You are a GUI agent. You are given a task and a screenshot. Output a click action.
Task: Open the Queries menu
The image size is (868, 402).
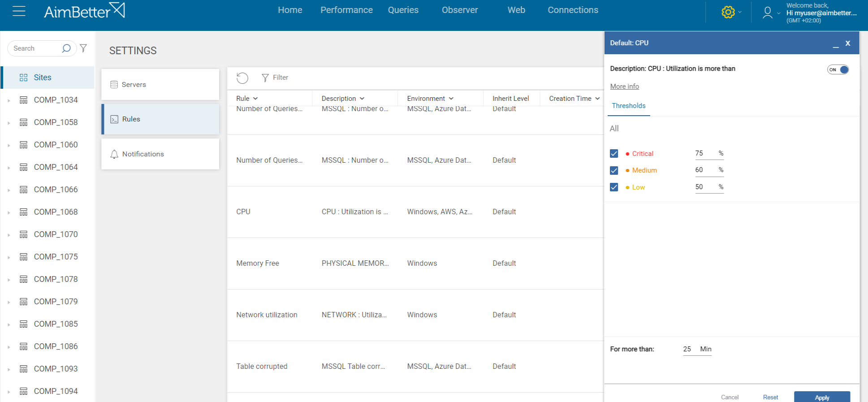(x=403, y=10)
